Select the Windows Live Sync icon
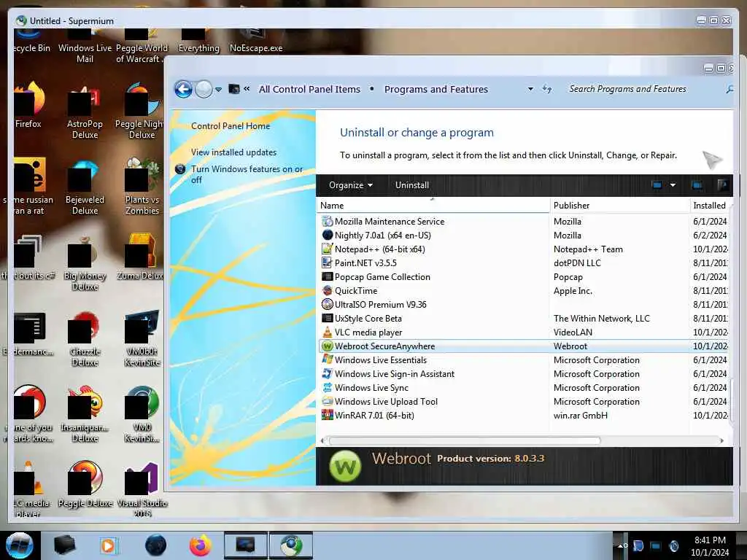 tap(328, 388)
